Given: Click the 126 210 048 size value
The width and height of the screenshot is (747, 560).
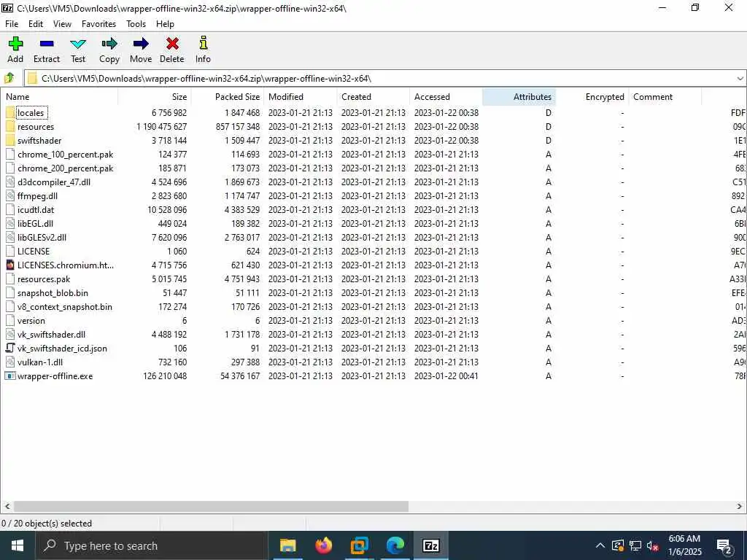Looking at the screenshot, I should [x=165, y=376].
